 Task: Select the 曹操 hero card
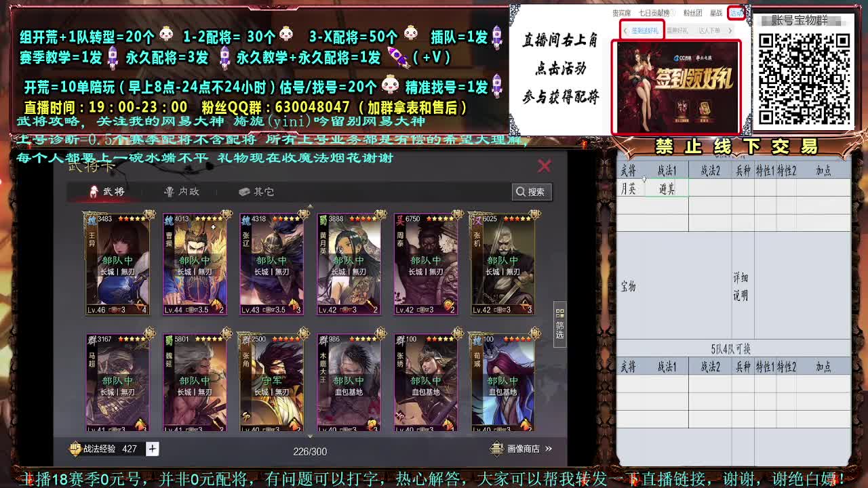pos(195,264)
